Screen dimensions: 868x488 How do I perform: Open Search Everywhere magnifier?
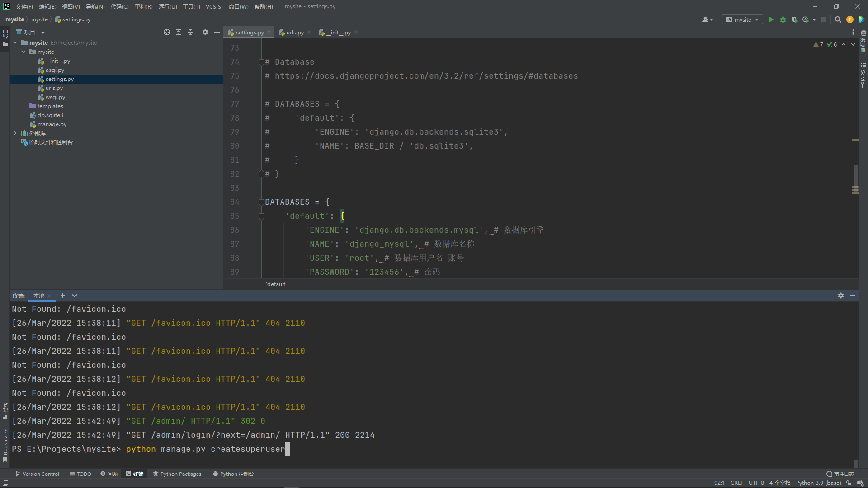point(838,19)
